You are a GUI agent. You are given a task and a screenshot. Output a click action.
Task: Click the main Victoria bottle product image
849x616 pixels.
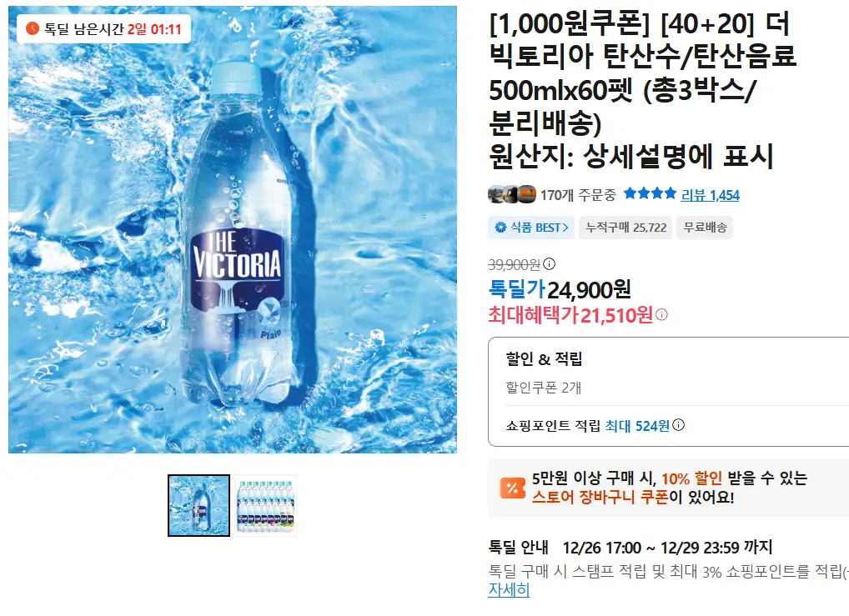[x=233, y=229]
